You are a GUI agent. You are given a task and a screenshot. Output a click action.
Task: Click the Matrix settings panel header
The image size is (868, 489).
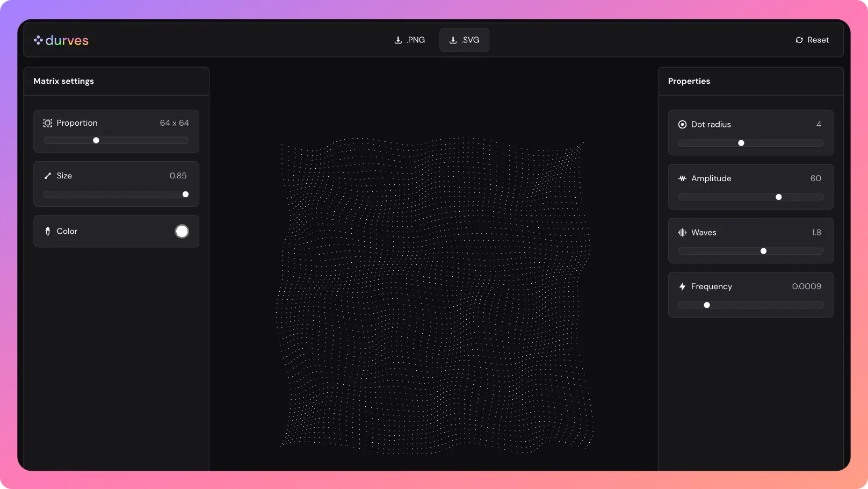click(63, 81)
